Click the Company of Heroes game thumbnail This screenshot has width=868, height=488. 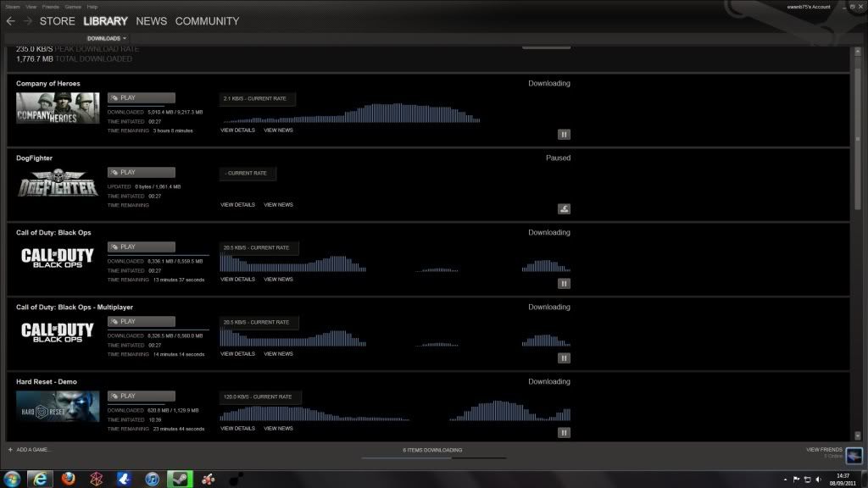click(58, 108)
